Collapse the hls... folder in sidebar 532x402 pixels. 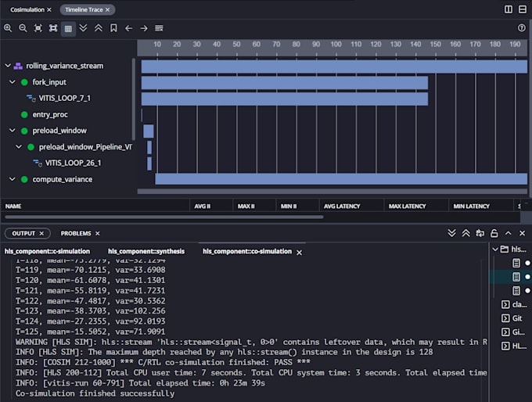click(495, 249)
